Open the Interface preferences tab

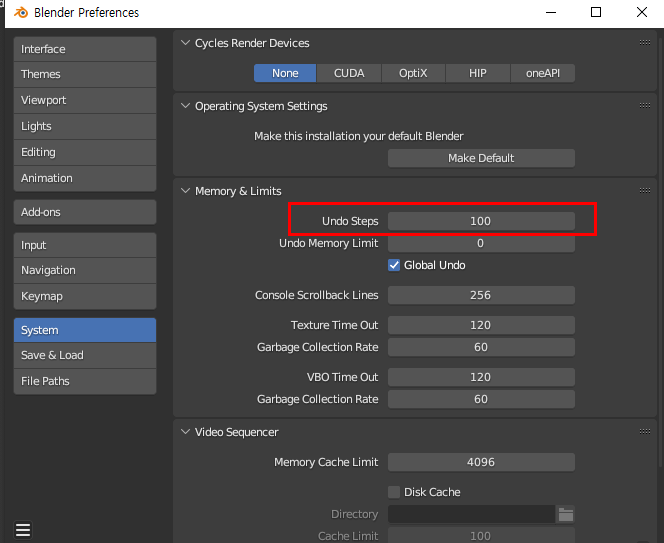85,49
